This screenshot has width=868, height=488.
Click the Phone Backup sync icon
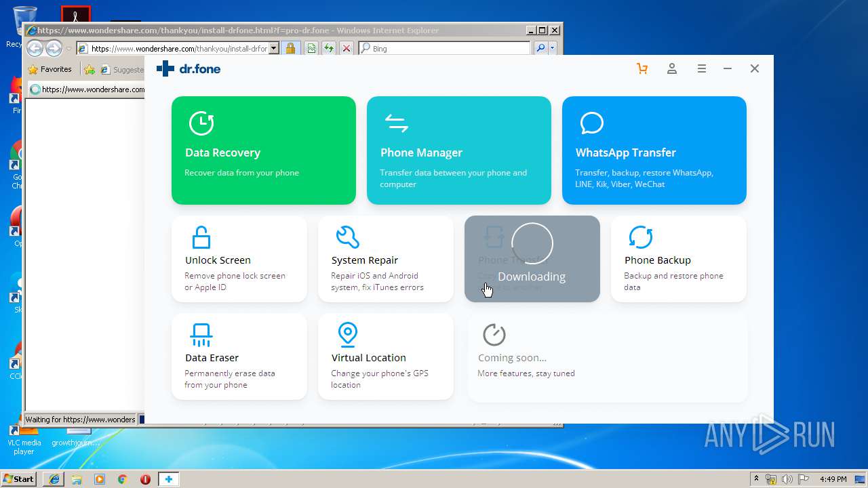pyautogui.click(x=640, y=237)
